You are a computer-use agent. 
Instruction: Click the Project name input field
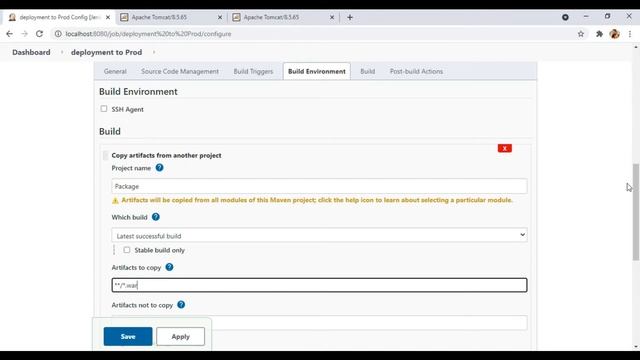[x=319, y=186]
